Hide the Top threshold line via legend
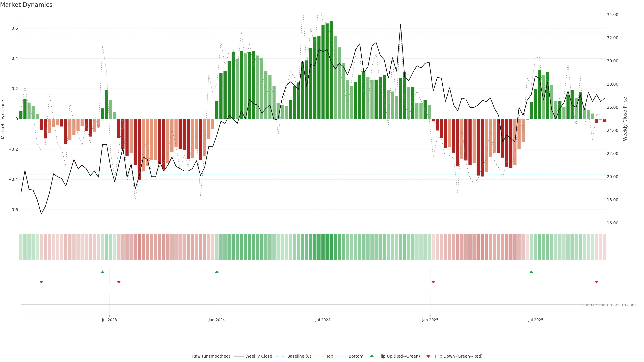Screen dimensions: 644x362 [x=330, y=356]
